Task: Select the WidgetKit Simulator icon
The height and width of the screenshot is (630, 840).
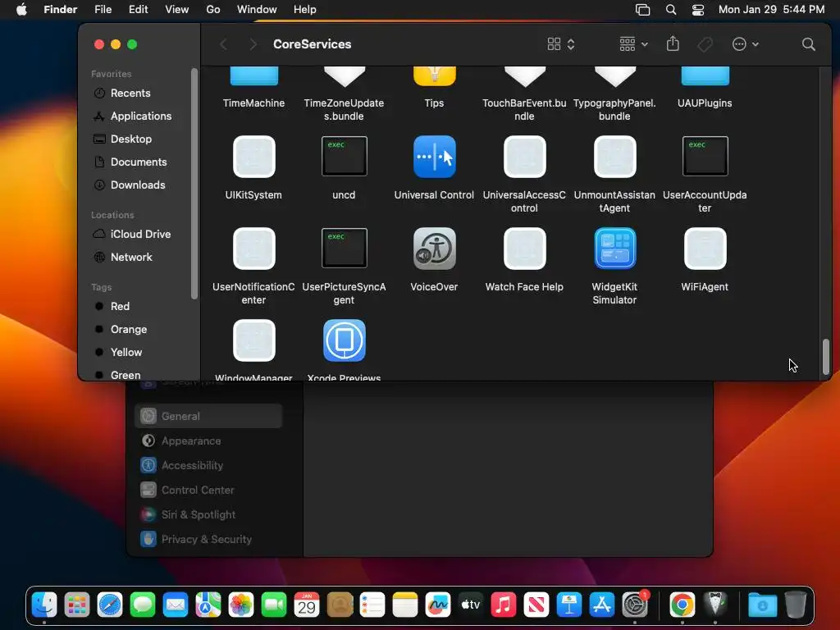Action: [x=615, y=249]
